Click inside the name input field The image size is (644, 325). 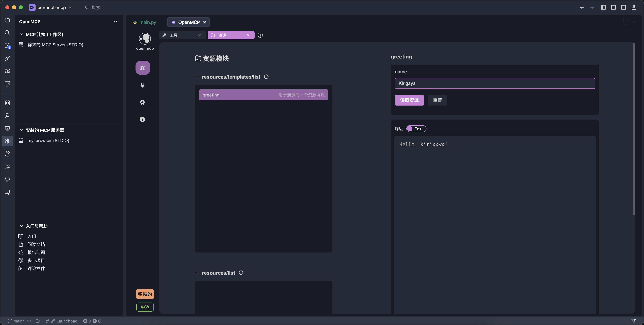[495, 83]
